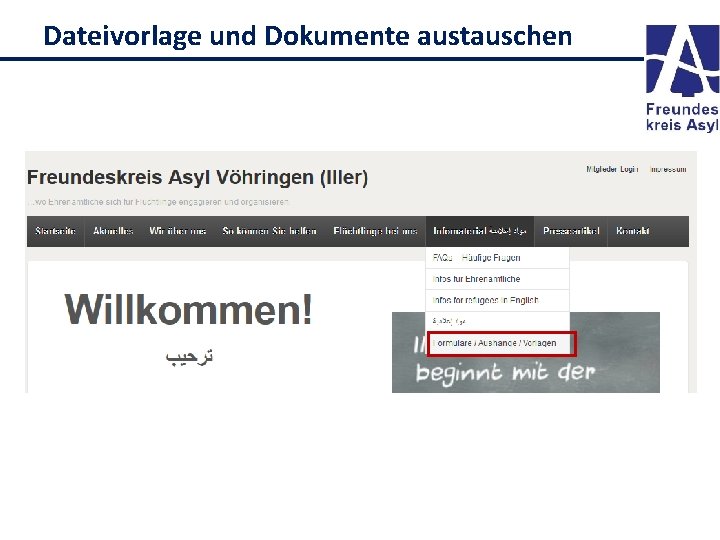Choose FAQs – Häufige Fragen entry
720x540 pixels.
(x=497, y=258)
